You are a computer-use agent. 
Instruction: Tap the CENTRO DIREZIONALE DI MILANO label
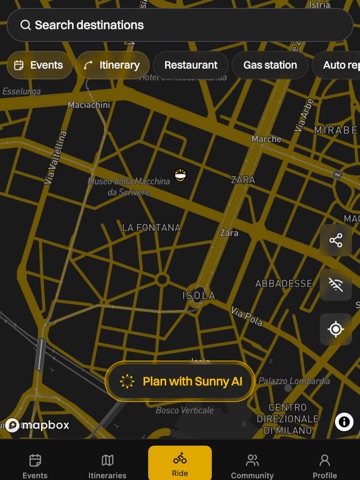pos(287,419)
